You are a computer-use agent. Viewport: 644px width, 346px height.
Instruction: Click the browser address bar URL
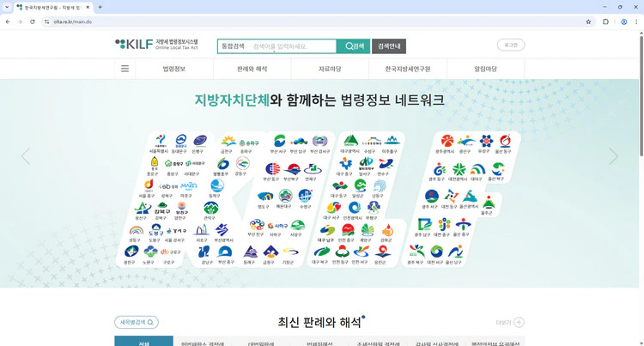73,21
